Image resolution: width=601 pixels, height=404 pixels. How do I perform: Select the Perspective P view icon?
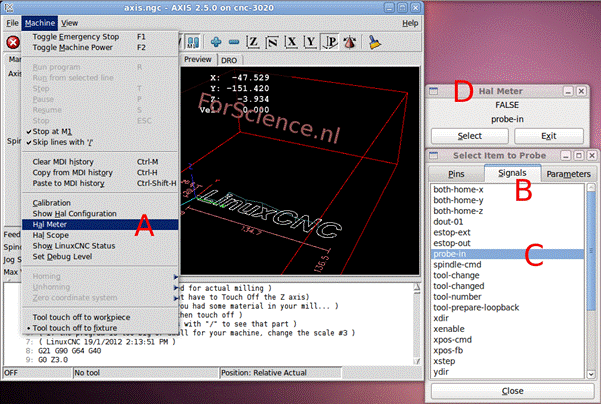(x=330, y=42)
